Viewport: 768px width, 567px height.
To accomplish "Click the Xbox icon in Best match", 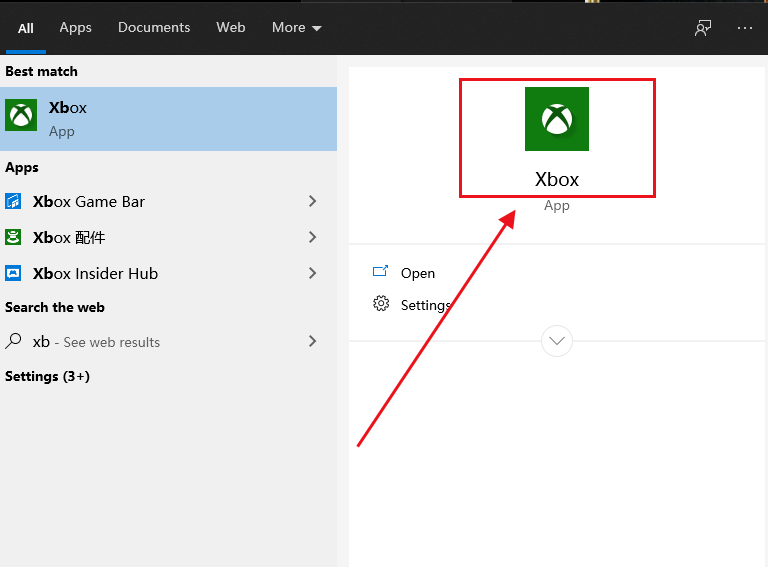I will click(x=21, y=116).
